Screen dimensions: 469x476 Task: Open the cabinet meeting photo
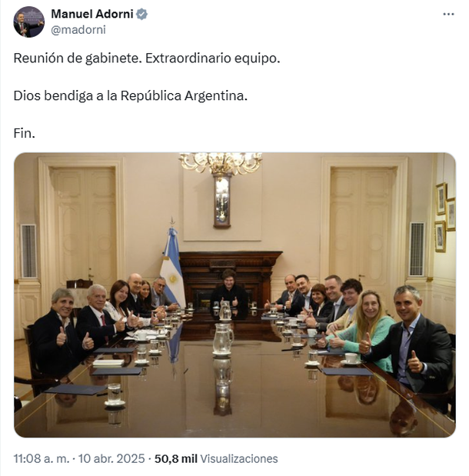[x=234, y=295]
